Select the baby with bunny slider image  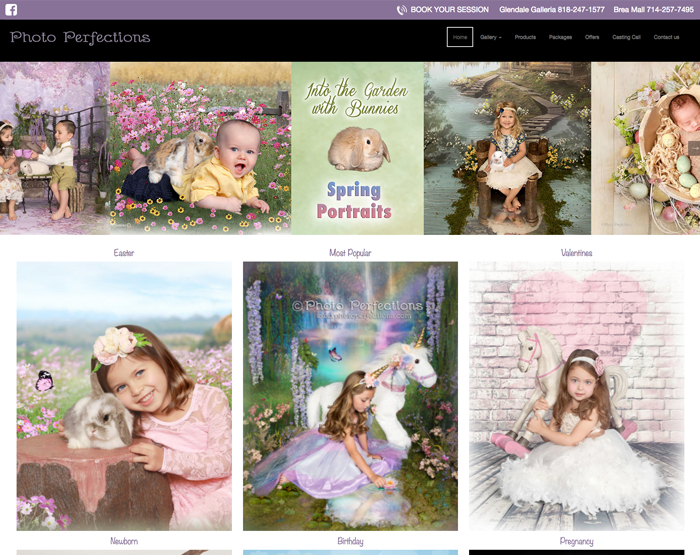pos(200,148)
